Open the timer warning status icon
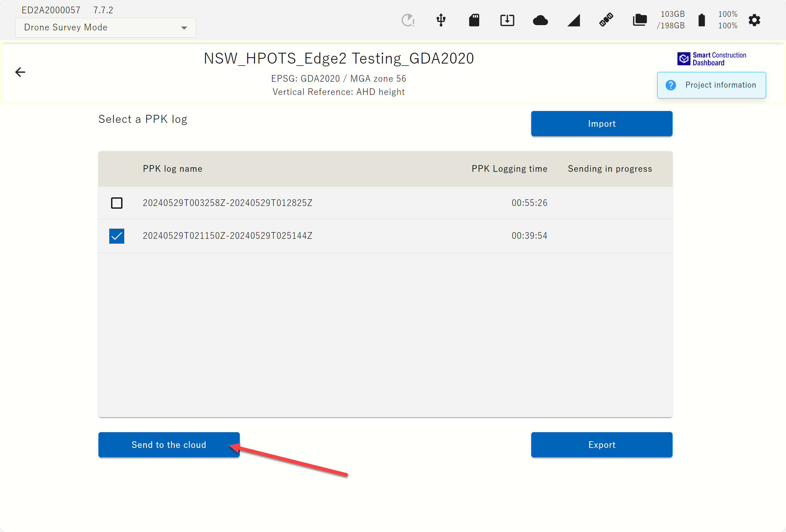 point(408,20)
